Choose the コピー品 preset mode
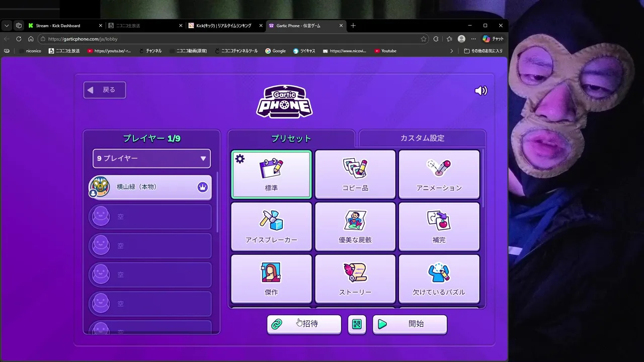Viewport: 644px width, 362px height. 355,174
